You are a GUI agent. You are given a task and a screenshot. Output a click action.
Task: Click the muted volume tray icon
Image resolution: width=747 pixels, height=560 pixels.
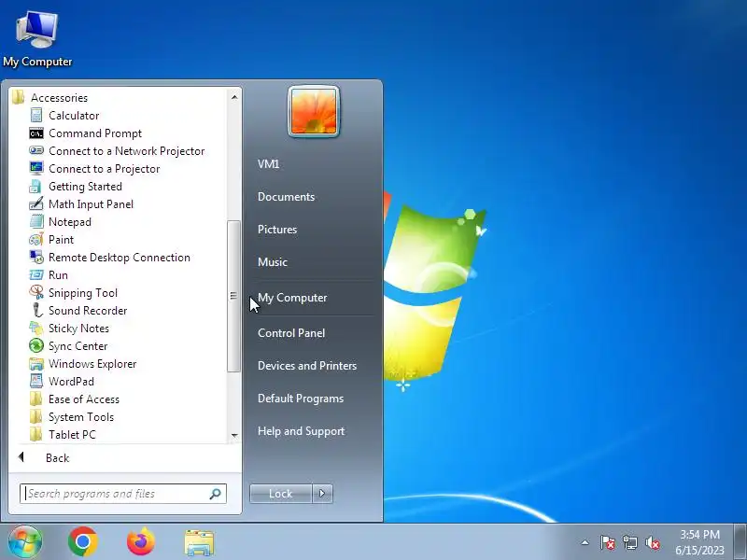click(652, 542)
